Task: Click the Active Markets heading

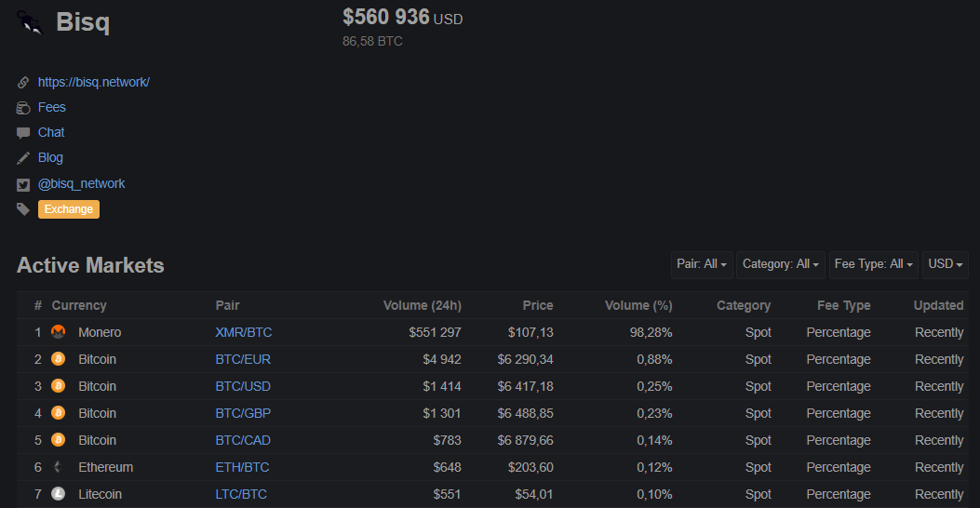Action: [x=90, y=265]
